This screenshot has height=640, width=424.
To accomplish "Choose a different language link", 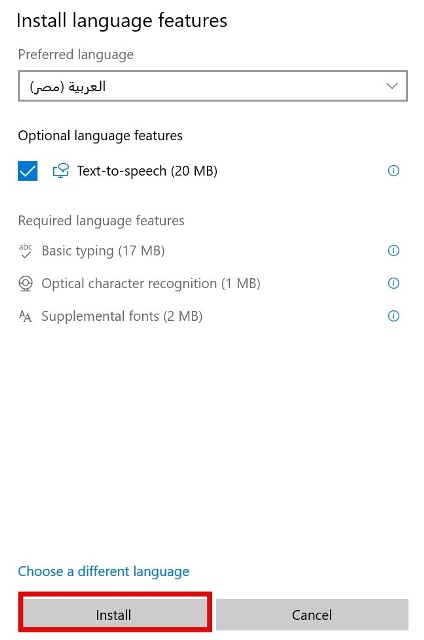I will (x=104, y=571).
